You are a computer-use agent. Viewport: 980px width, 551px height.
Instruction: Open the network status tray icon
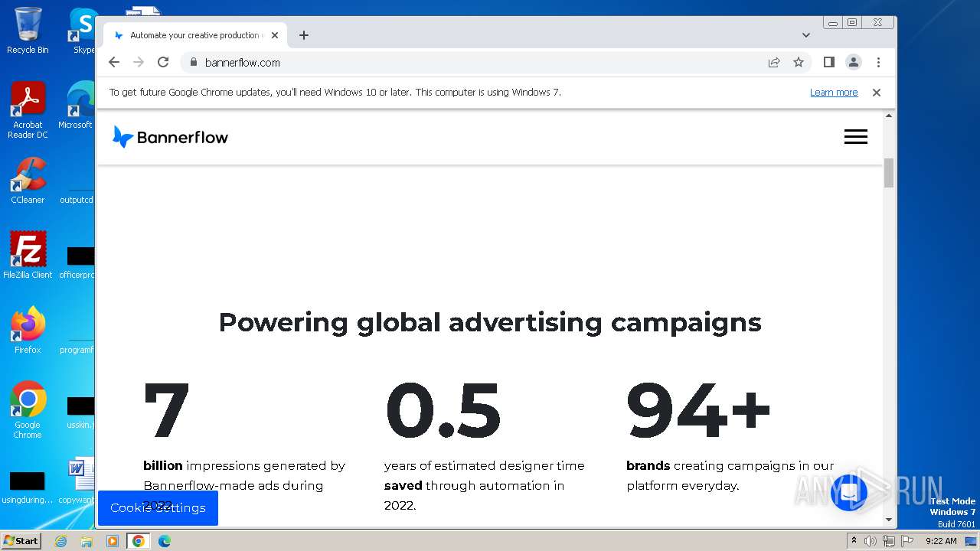[888, 541]
